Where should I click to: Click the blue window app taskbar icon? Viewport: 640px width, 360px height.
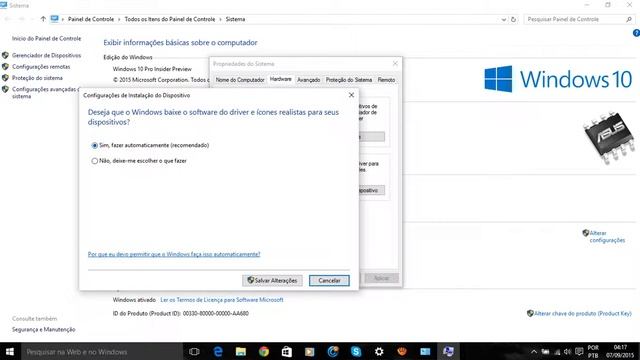(425, 351)
